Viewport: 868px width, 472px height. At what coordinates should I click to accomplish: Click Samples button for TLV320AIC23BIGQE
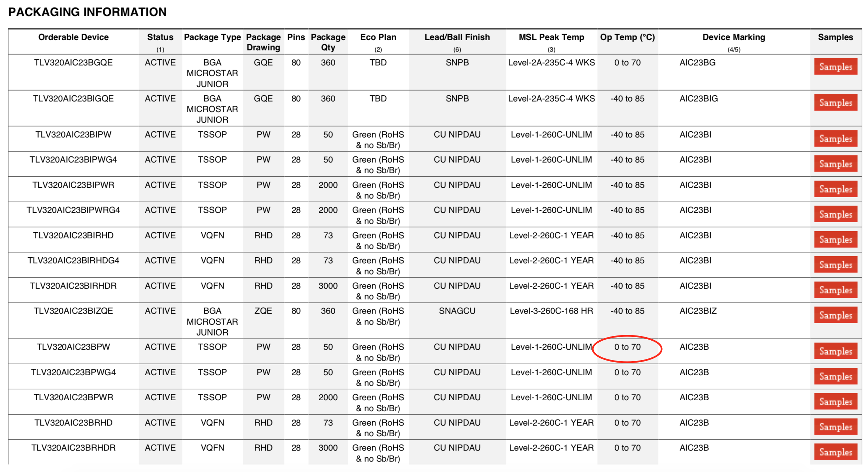[x=835, y=103]
